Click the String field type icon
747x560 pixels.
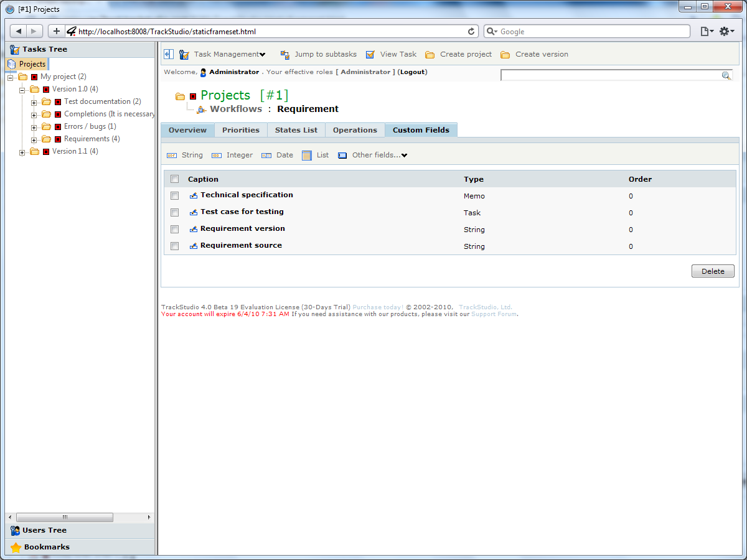tap(171, 156)
